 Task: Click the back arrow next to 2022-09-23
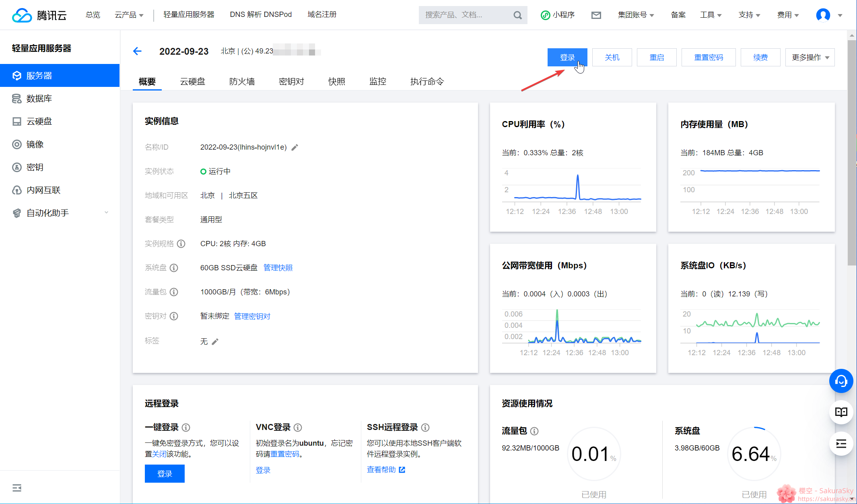137,51
